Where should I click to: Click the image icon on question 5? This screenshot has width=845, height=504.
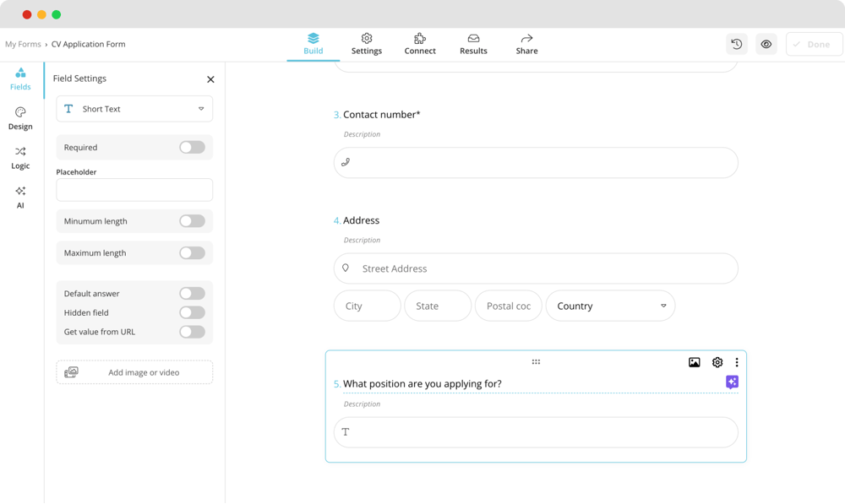tap(694, 362)
